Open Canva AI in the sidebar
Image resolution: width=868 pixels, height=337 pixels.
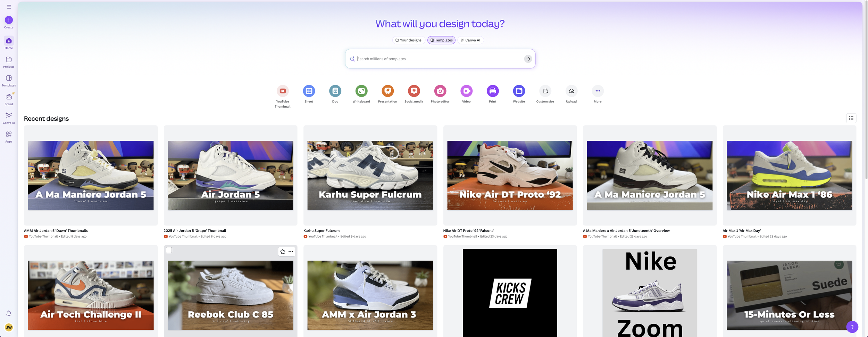click(9, 118)
